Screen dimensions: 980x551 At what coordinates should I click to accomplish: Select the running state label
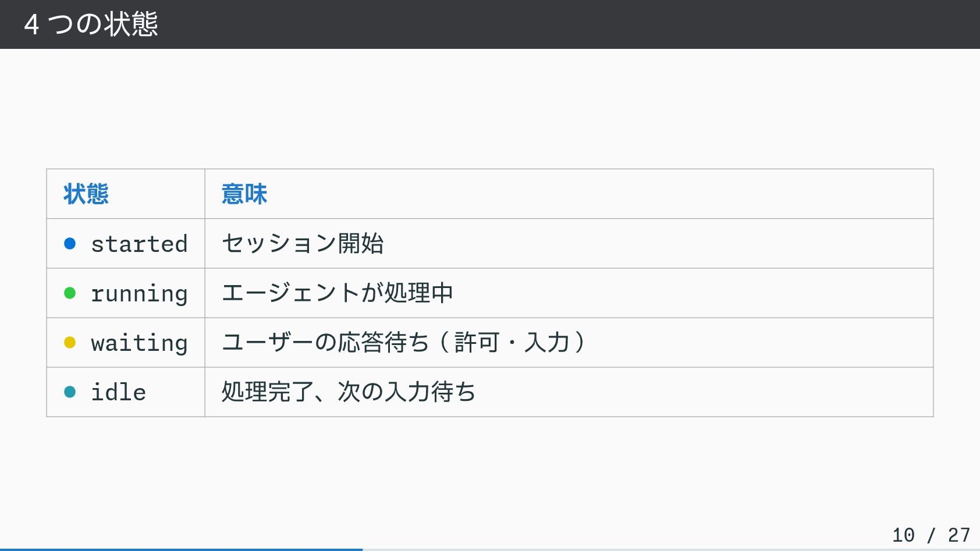tap(140, 294)
